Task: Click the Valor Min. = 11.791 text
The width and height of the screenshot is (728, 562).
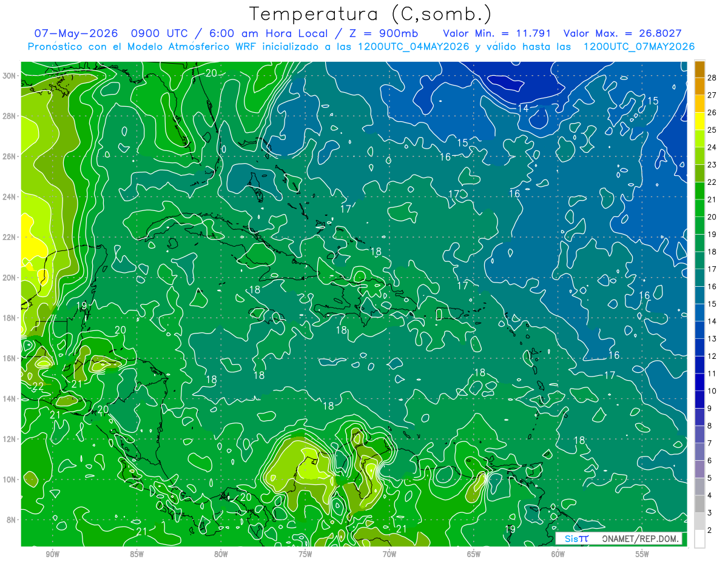Action: pos(497,33)
